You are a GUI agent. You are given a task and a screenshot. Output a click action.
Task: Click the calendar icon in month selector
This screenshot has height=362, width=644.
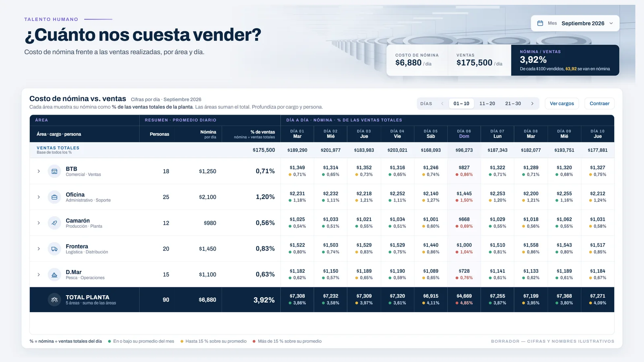[540, 23]
